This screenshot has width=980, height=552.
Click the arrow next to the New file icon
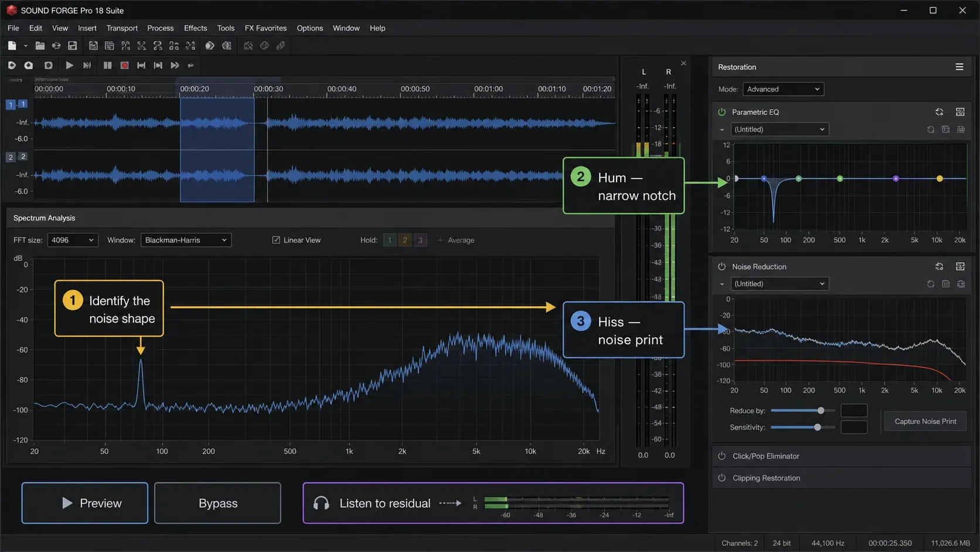(x=25, y=46)
